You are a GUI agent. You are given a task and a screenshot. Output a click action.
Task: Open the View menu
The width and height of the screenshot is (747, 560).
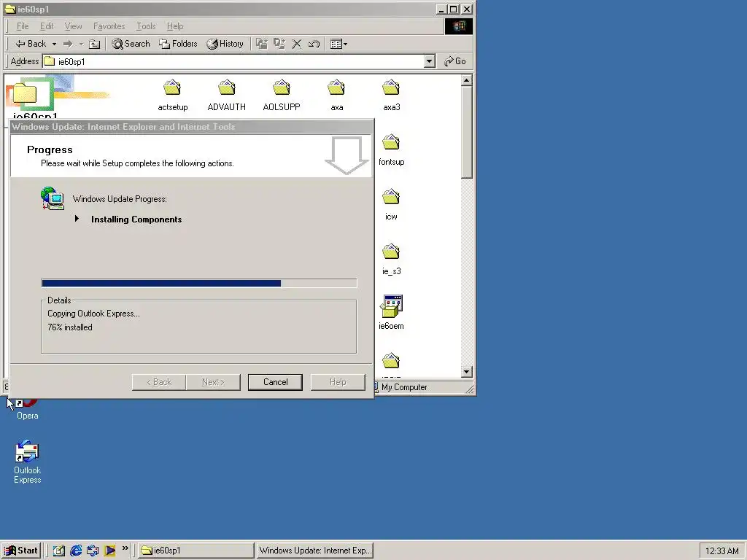(x=73, y=26)
